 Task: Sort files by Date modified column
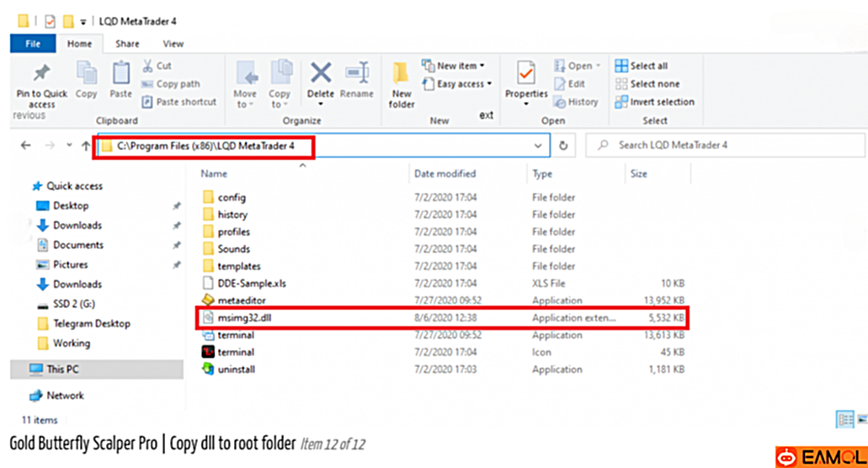click(x=445, y=173)
